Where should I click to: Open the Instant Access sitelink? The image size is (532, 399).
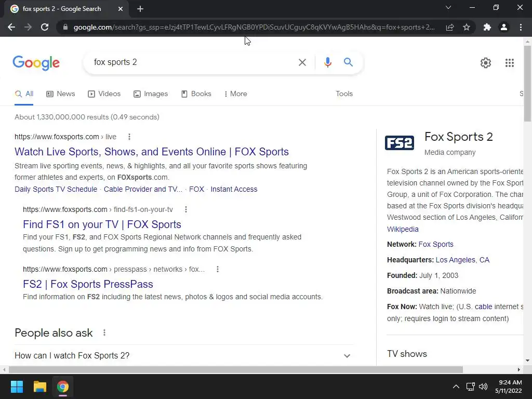234,189
